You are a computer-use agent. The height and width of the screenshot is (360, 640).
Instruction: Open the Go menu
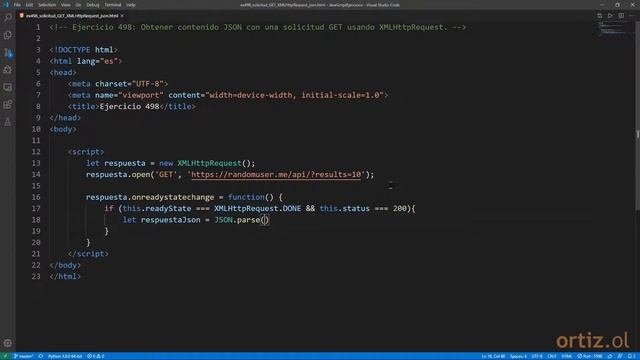click(78, 5)
